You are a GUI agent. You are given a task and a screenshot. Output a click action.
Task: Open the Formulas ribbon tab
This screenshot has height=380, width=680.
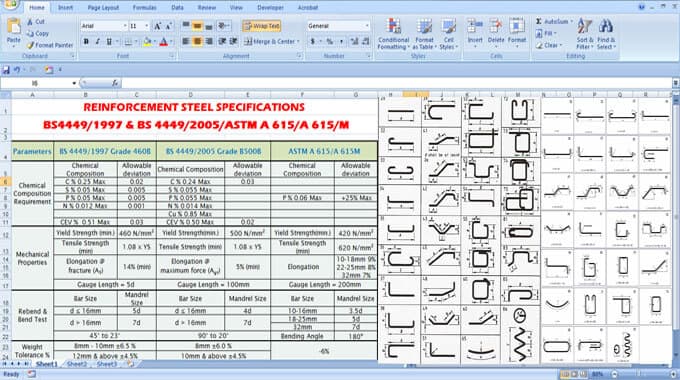click(x=144, y=7)
